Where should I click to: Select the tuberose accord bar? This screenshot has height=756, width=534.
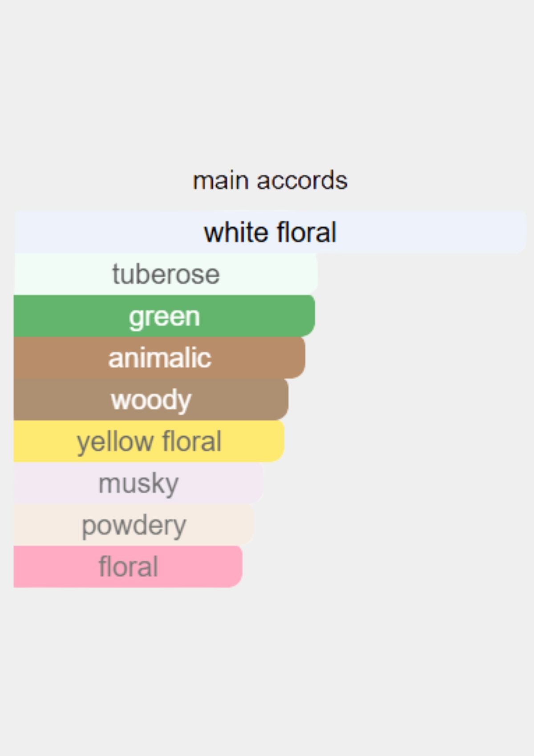(166, 274)
